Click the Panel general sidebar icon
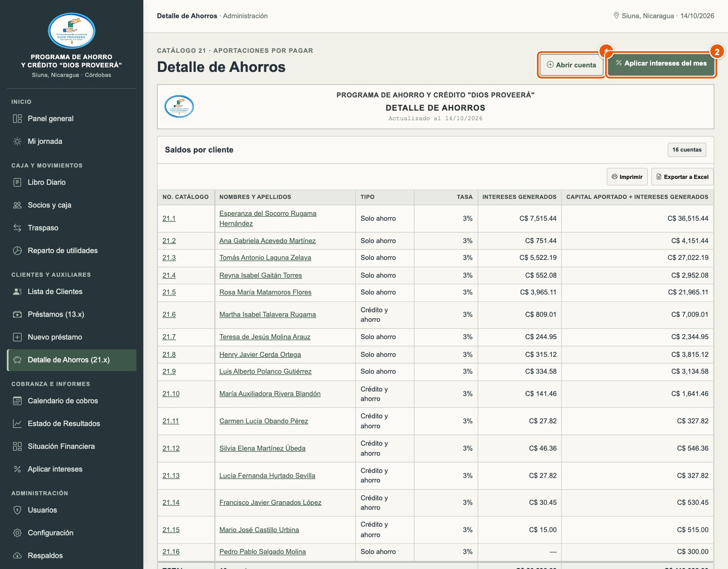 click(17, 119)
